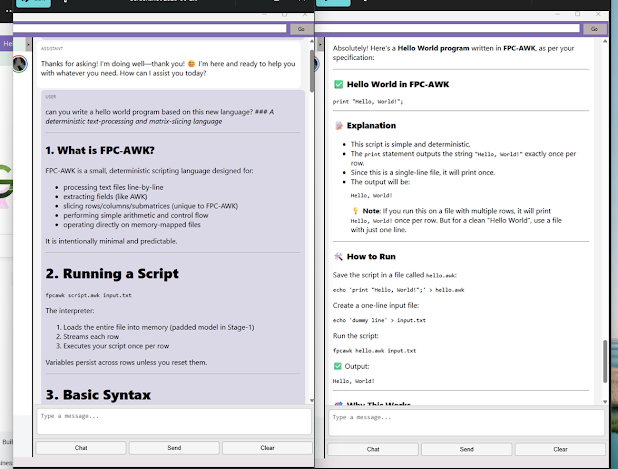Click 'Variables persist across rows' sentence

[126, 363]
